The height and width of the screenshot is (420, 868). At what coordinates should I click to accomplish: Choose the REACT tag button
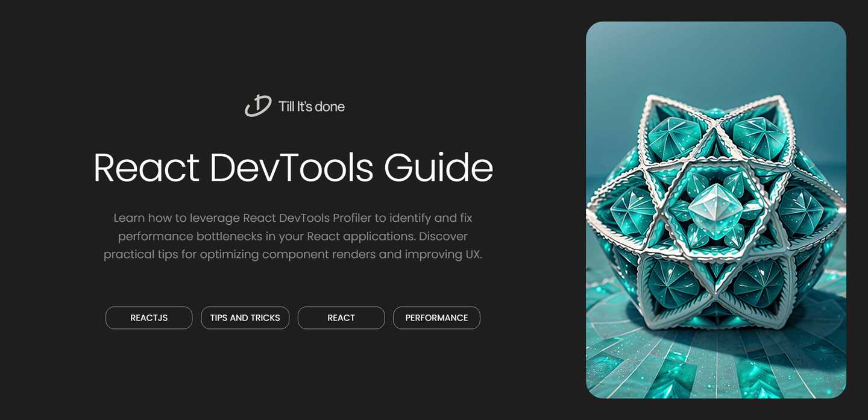(x=341, y=318)
